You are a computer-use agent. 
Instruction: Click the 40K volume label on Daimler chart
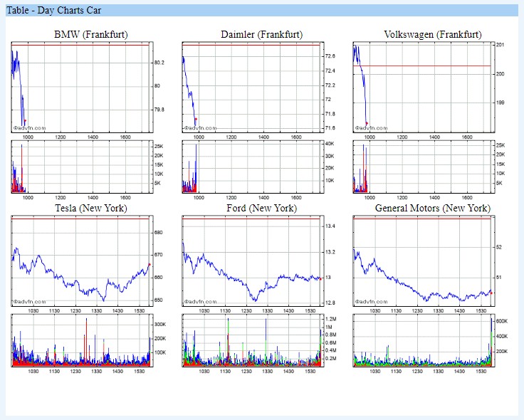click(x=330, y=144)
